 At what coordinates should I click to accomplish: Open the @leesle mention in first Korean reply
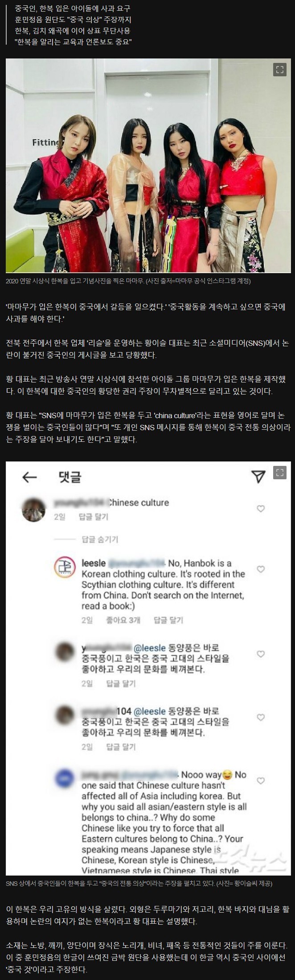[150, 648]
